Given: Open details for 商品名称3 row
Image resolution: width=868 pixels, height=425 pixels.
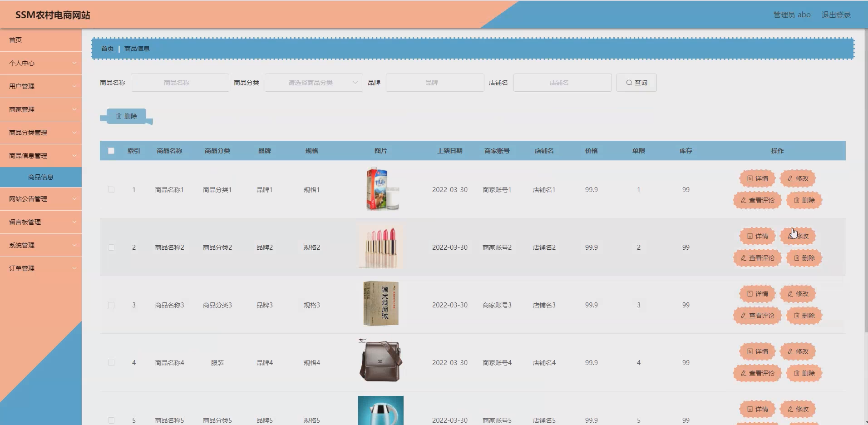Looking at the screenshot, I should [x=757, y=294].
